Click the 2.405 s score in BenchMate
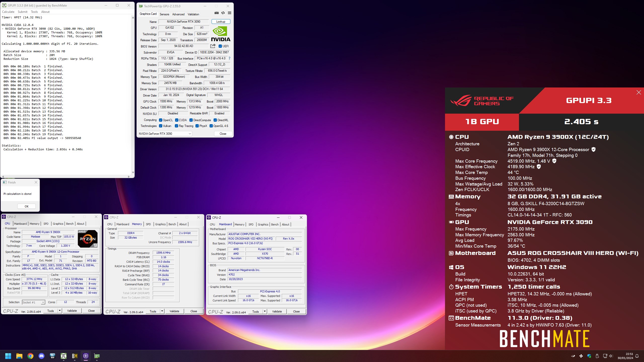The width and height of the screenshot is (644, 362). [581, 122]
